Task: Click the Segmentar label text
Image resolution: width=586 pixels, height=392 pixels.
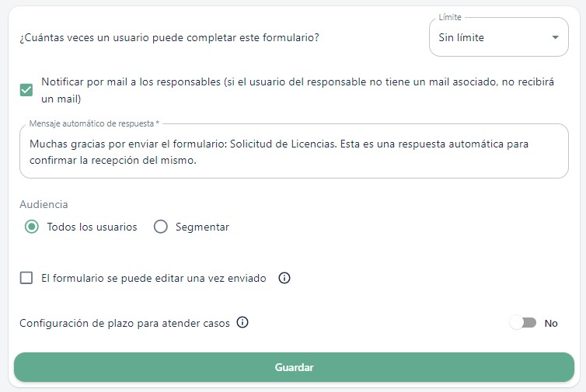Action: click(x=202, y=227)
